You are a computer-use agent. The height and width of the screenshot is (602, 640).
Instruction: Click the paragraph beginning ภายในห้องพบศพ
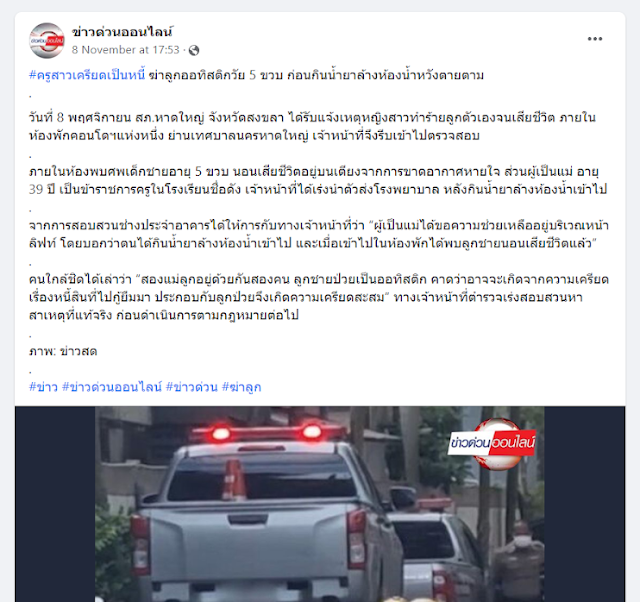coord(318,180)
